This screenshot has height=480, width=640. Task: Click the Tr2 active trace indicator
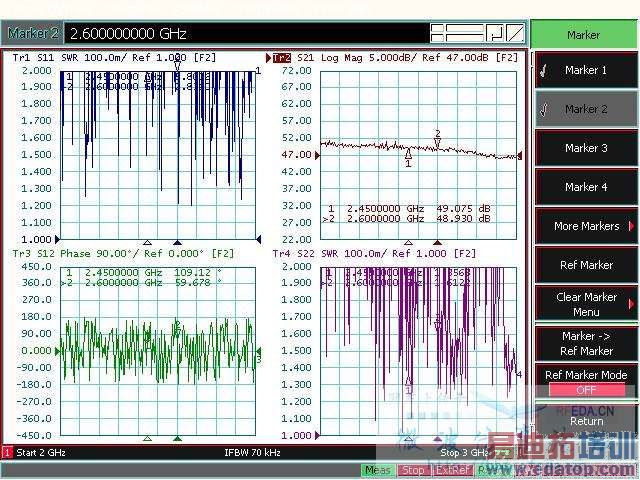tap(281, 58)
